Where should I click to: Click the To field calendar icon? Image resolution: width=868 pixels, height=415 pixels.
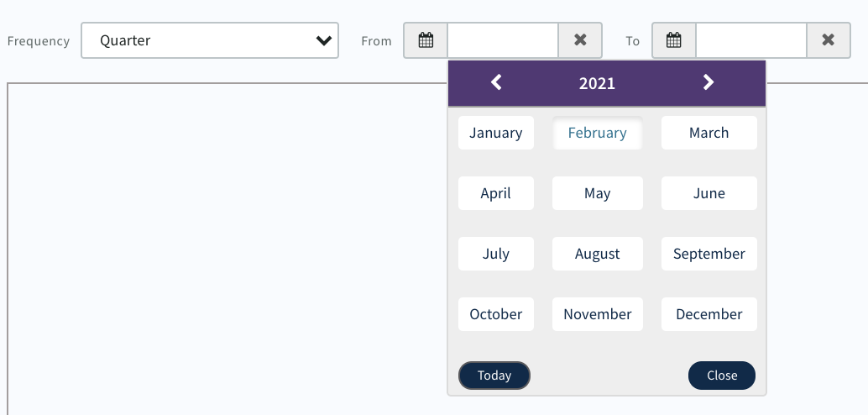click(x=673, y=40)
